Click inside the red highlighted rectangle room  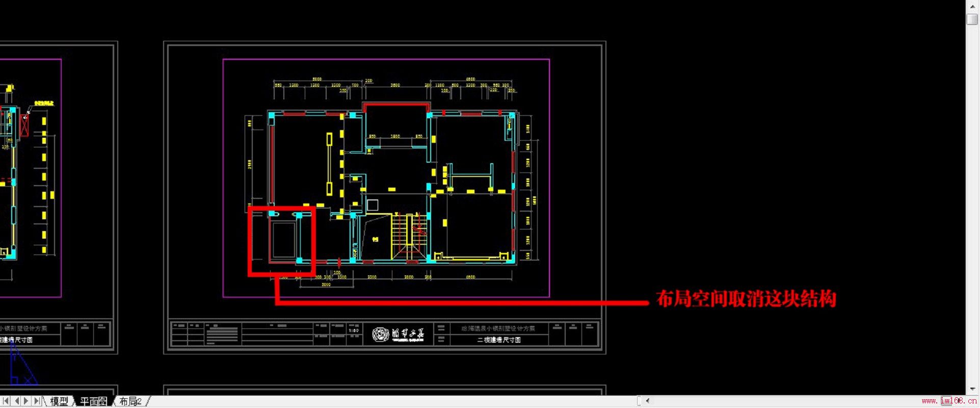click(x=282, y=241)
